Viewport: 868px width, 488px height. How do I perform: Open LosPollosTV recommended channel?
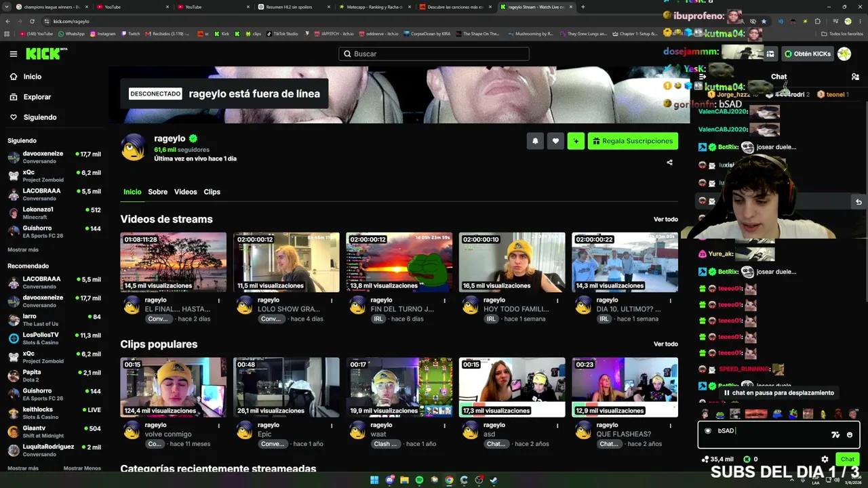click(x=54, y=338)
